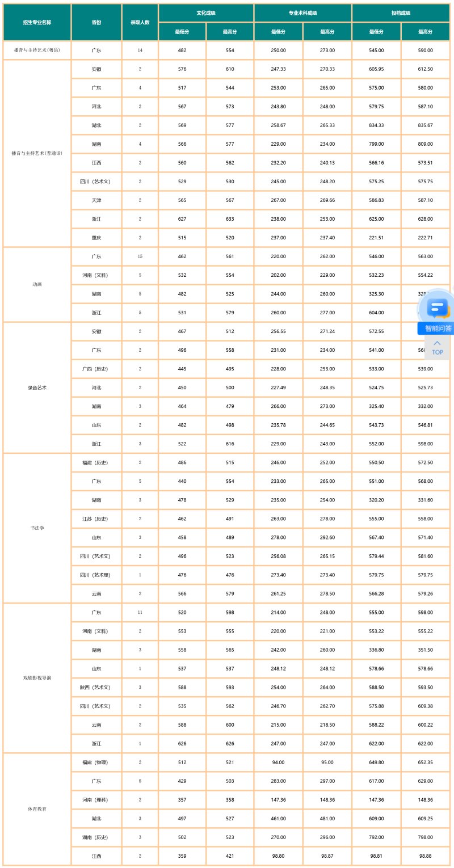Open the 智能问答 chat assistant icon
Image resolution: width=454 pixels, height=868 pixels.
436,307
